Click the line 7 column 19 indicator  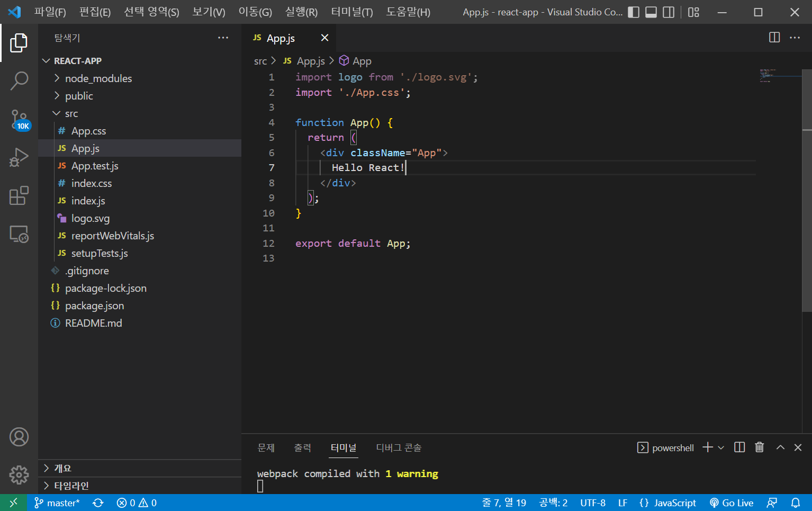point(504,503)
